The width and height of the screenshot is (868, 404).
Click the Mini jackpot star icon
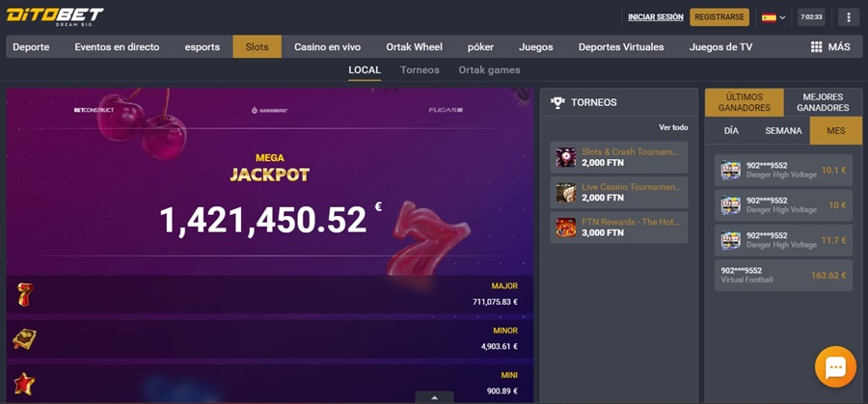point(24,384)
